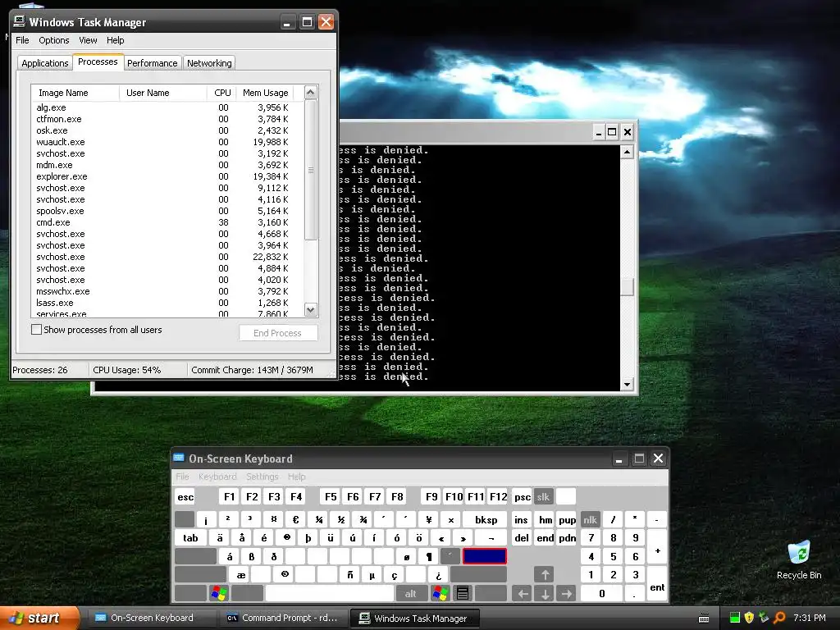Select the spoolsv.exe process row
The image size is (840, 630).
(x=167, y=211)
